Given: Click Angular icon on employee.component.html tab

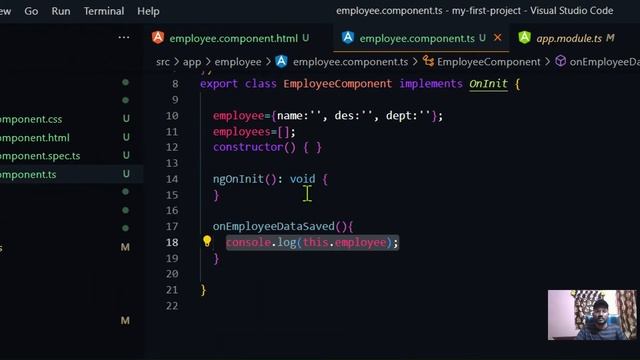Looking at the screenshot, I should point(158,38).
